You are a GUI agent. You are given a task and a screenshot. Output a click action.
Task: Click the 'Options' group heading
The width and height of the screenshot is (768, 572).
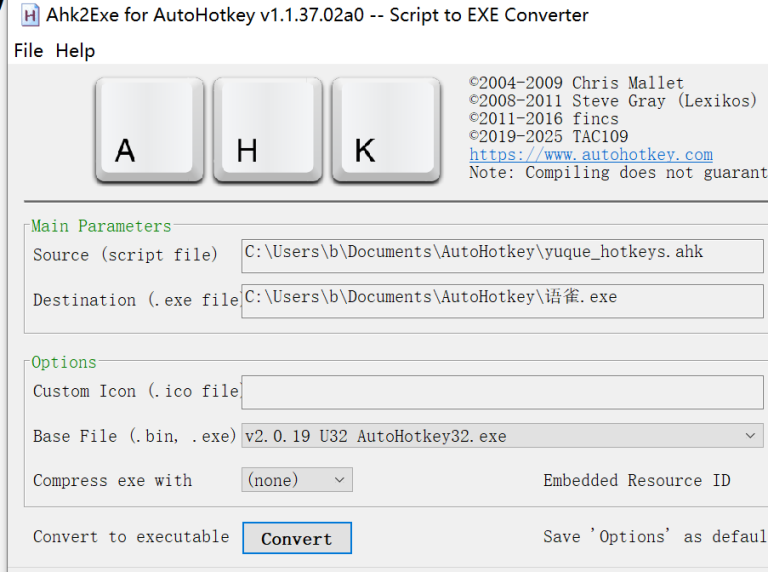coord(64,362)
